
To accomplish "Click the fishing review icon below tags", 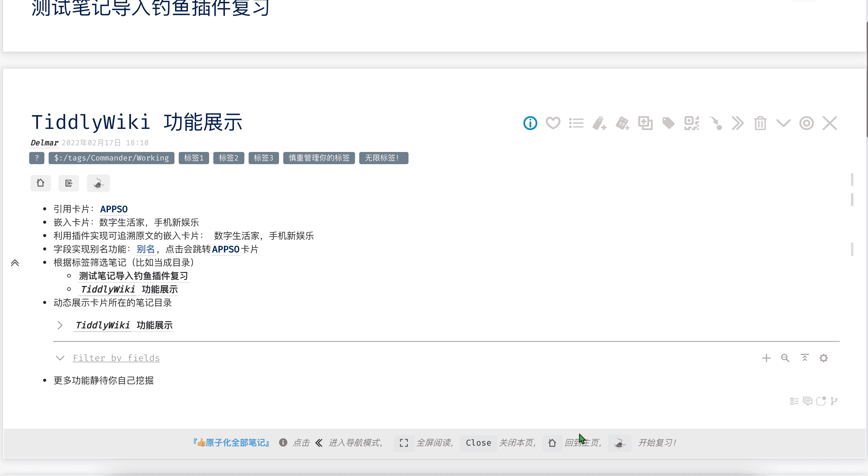I will [98, 183].
